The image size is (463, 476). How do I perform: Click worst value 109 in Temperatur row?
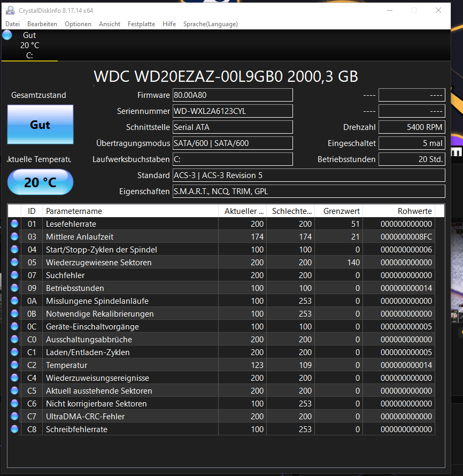305,365
